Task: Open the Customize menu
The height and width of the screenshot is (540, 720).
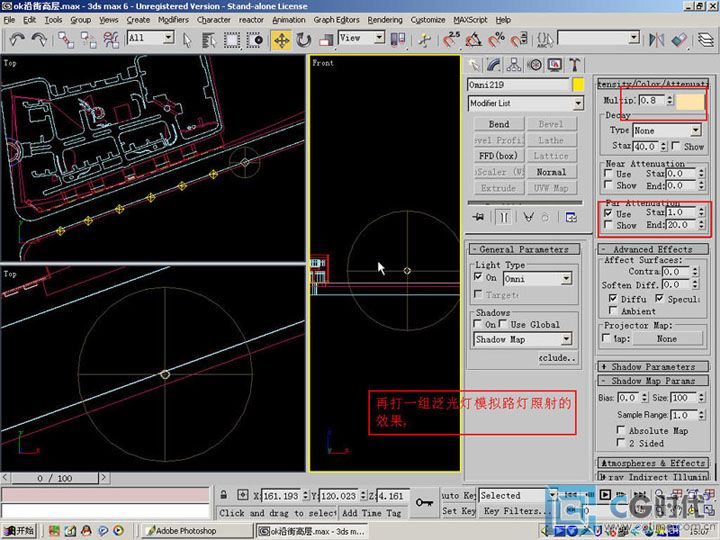Action: point(428,20)
